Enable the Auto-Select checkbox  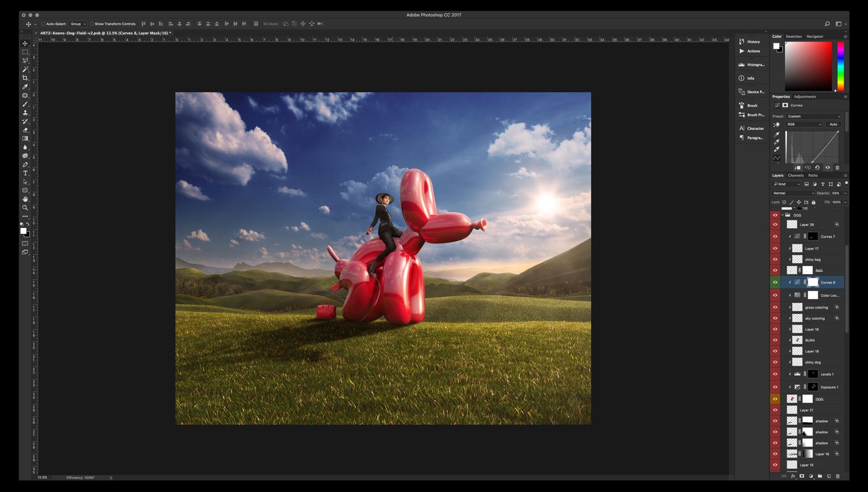click(x=43, y=24)
